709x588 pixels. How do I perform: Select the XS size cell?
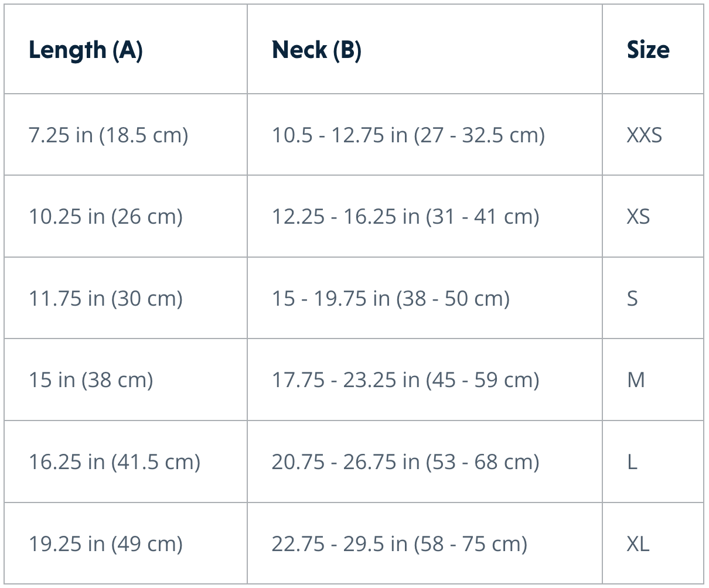[x=638, y=217]
